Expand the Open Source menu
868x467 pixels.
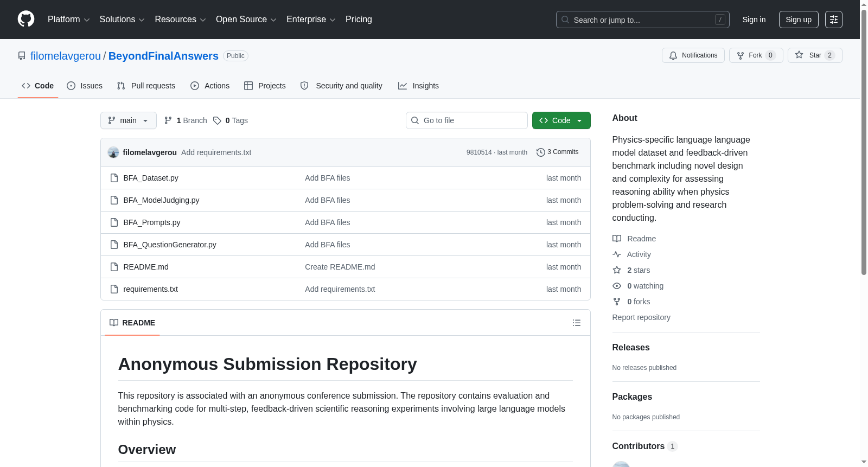pos(246,20)
